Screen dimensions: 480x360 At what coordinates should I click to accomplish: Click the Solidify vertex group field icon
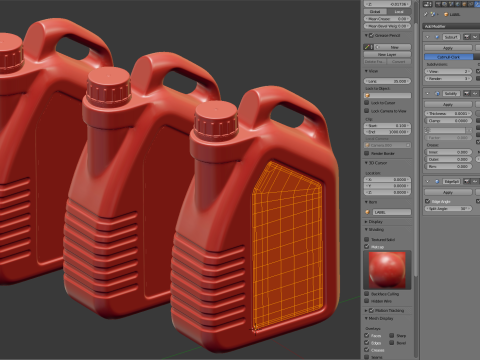coord(428,130)
